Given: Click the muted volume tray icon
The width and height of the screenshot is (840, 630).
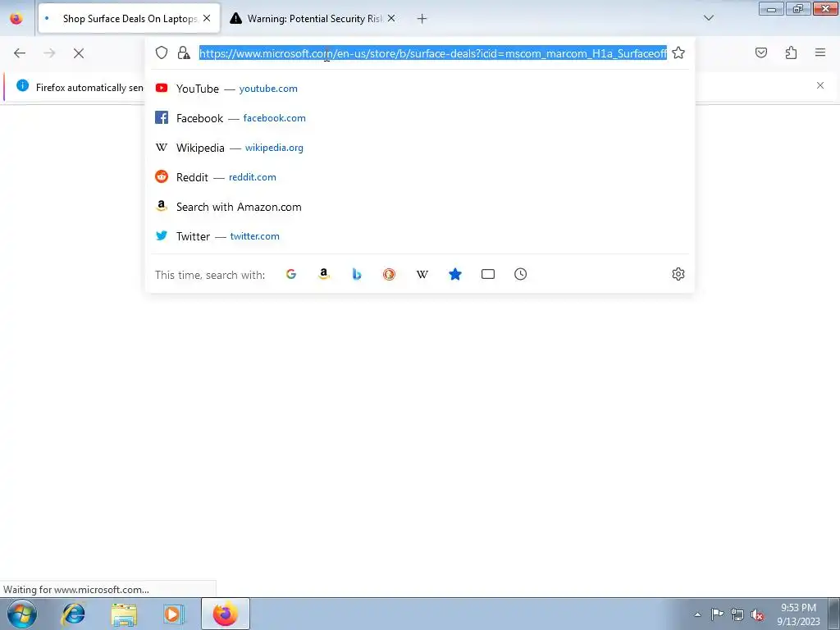Looking at the screenshot, I should click(757, 614).
